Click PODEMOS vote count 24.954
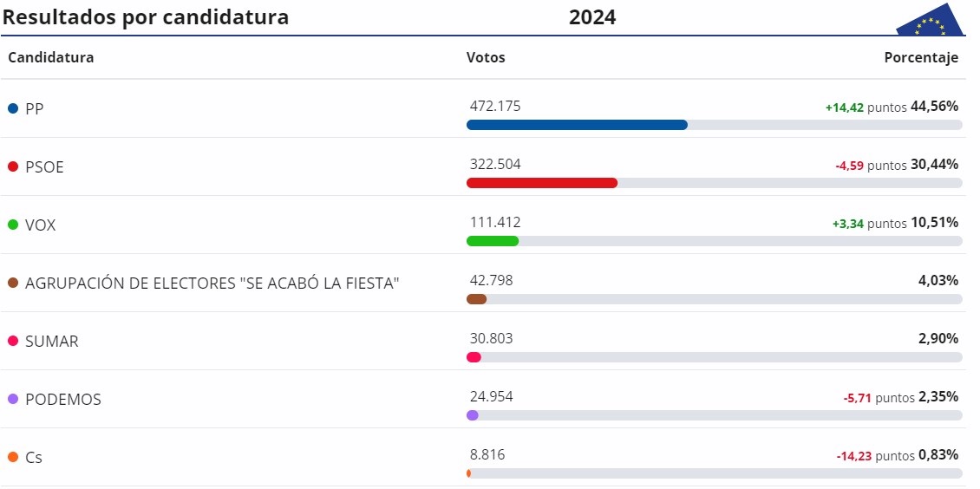The width and height of the screenshot is (980, 489). [491, 396]
